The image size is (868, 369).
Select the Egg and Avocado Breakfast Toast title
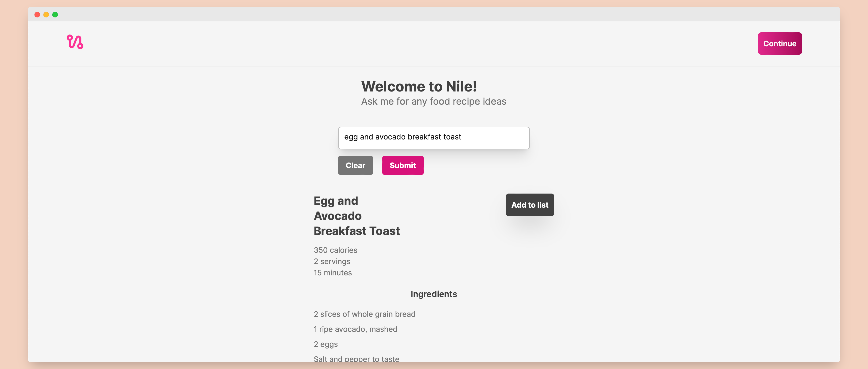point(356,216)
